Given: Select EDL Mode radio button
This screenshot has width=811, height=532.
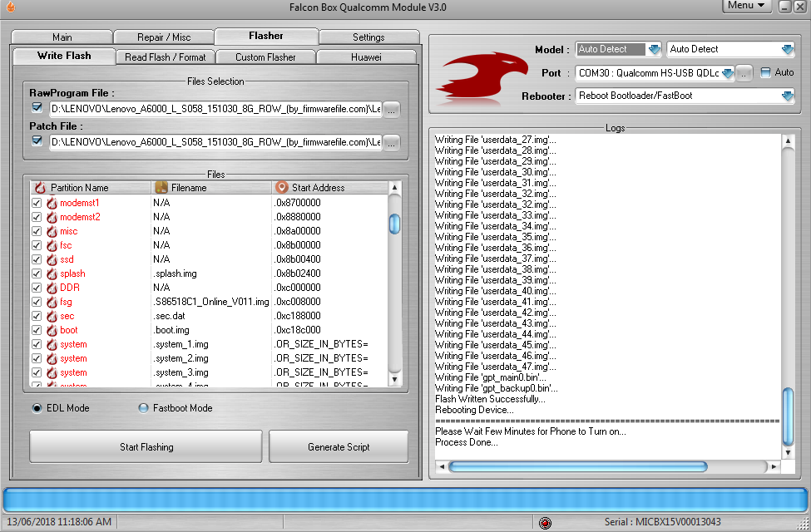Looking at the screenshot, I should (37, 408).
